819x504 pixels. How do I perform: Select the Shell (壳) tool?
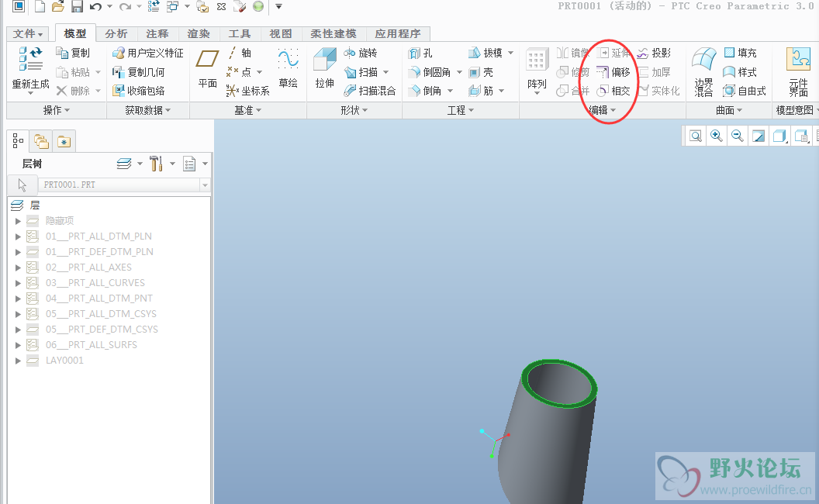[x=481, y=72]
